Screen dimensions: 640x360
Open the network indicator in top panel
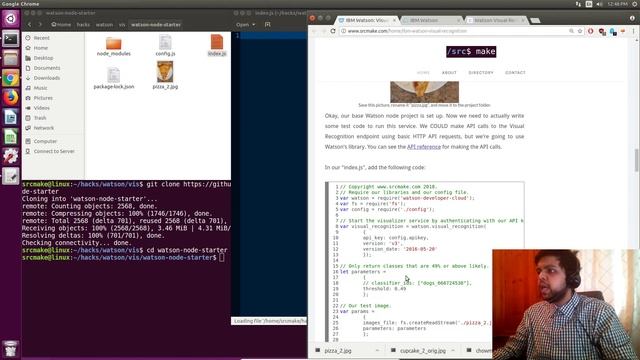578,4
